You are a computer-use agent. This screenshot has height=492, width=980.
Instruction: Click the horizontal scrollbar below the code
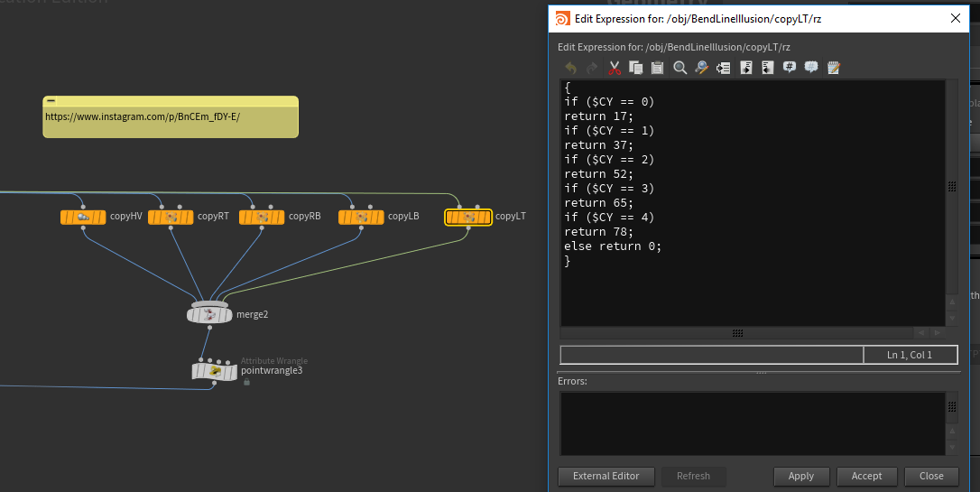point(737,333)
